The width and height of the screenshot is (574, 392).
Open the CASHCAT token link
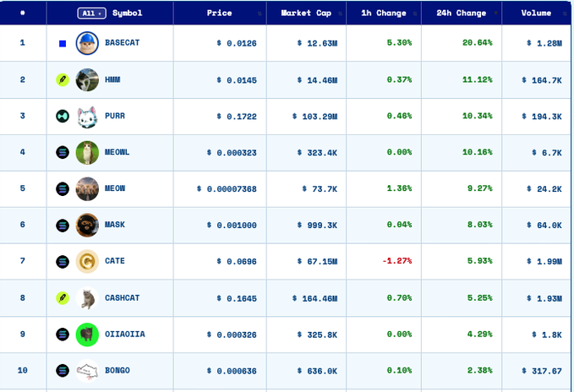[x=123, y=298]
